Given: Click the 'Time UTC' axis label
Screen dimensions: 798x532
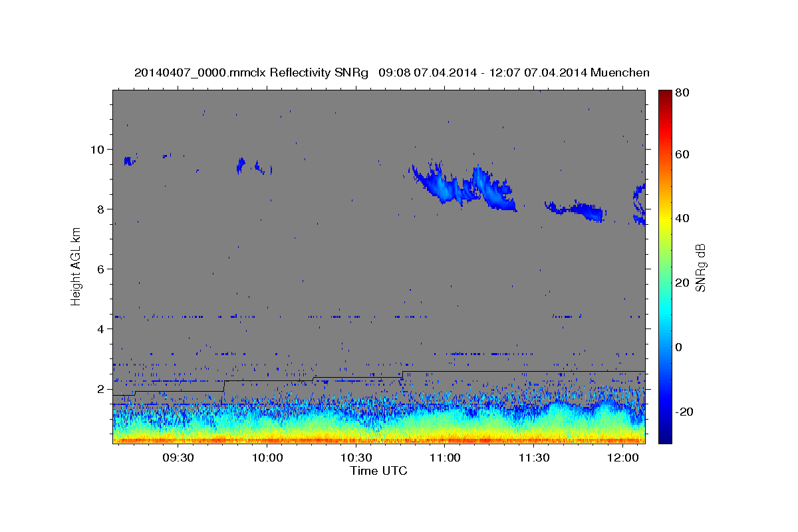Looking at the screenshot, I should [x=378, y=471].
